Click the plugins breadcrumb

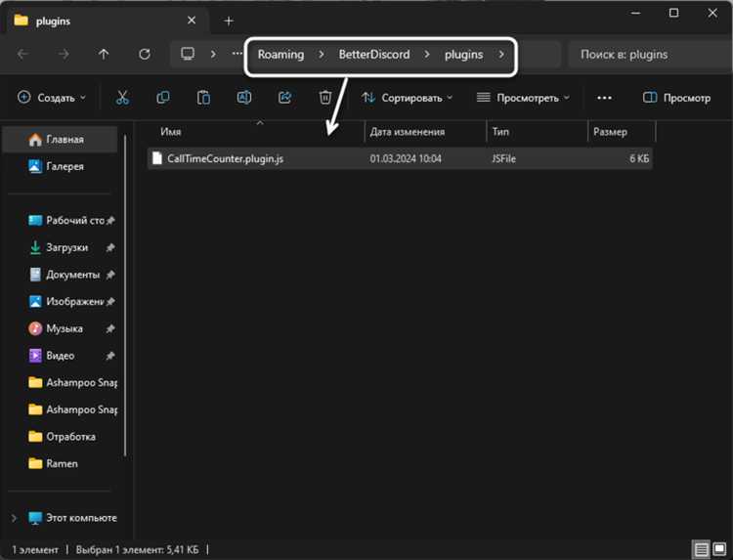(x=463, y=55)
